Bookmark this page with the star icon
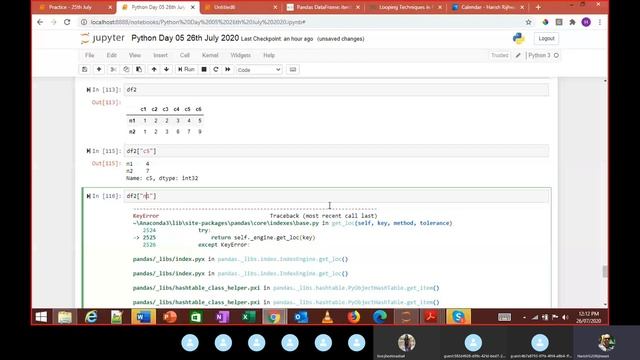 (x=528, y=22)
